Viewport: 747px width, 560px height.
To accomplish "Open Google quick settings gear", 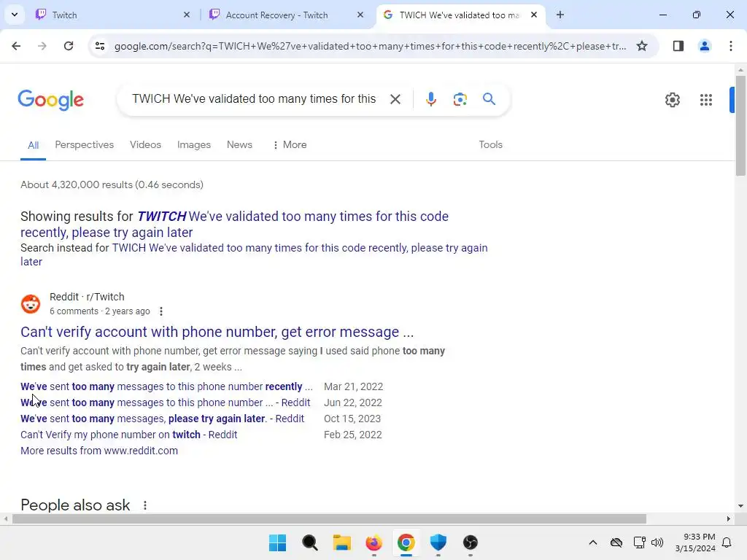I will [672, 99].
